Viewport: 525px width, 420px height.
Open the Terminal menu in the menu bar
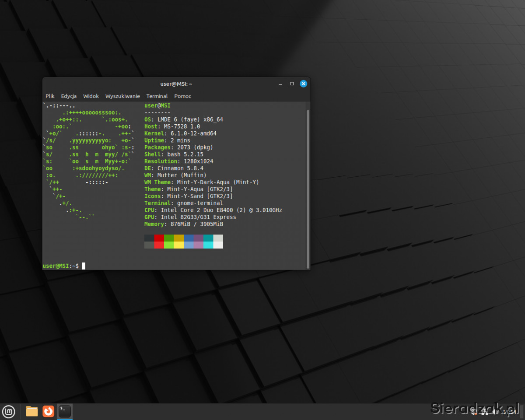[x=157, y=96]
